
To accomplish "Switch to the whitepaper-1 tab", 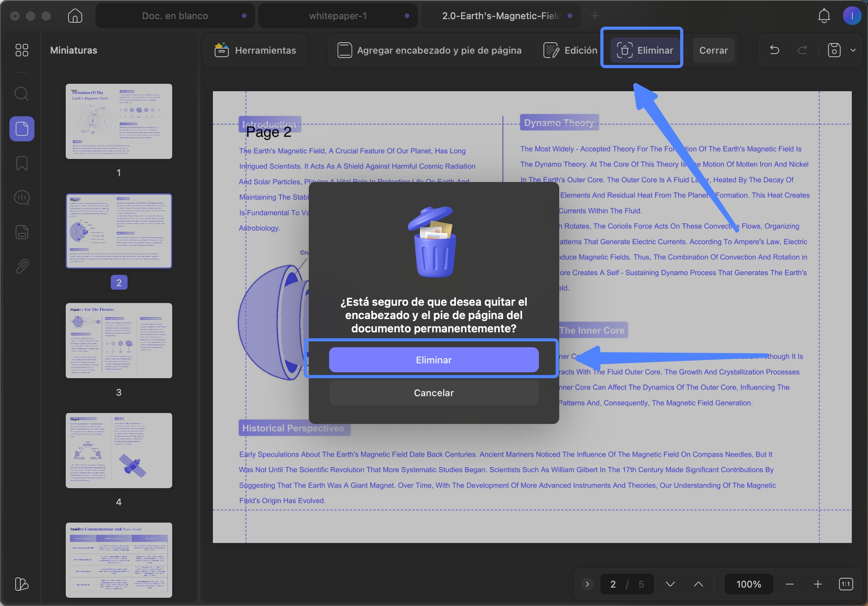I will (338, 16).
